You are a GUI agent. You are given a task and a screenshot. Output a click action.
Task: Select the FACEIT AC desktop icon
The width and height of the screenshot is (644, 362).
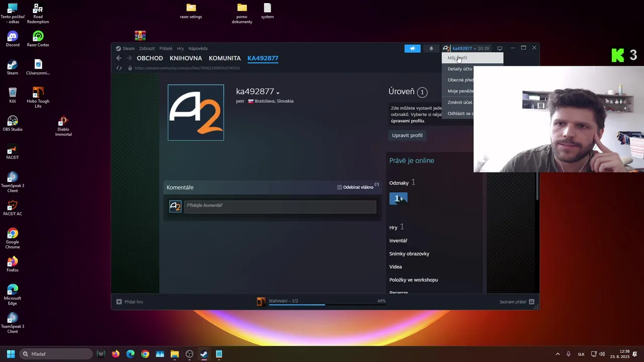click(13, 208)
